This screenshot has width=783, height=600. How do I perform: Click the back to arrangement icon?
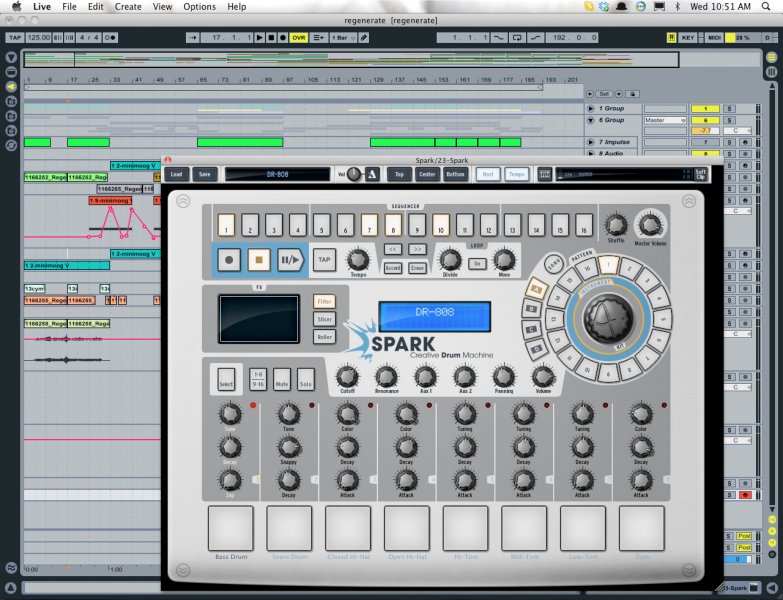pyautogui.click(x=318, y=37)
